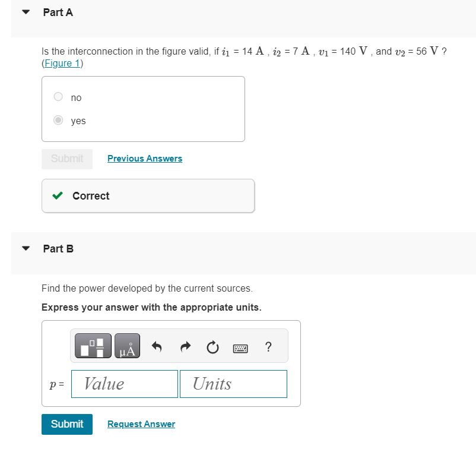Click Request Answer for Part B
This screenshot has height=452, width=476.
click(141, 423)
